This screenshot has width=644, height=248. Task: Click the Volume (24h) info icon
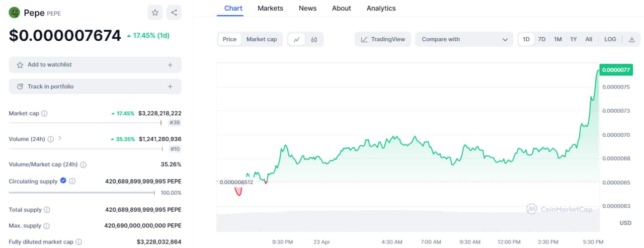click(x=51, y=139)
